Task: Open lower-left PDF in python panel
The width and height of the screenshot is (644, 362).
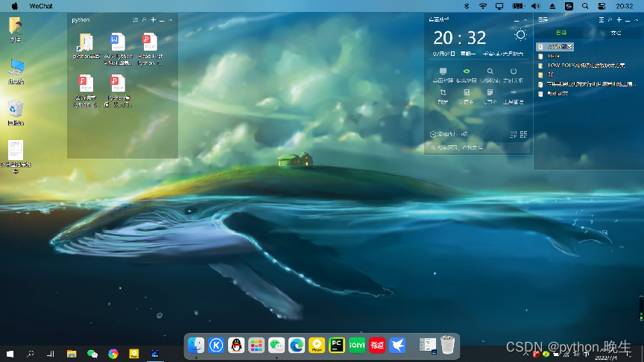Action: click(x=86, y=91)
